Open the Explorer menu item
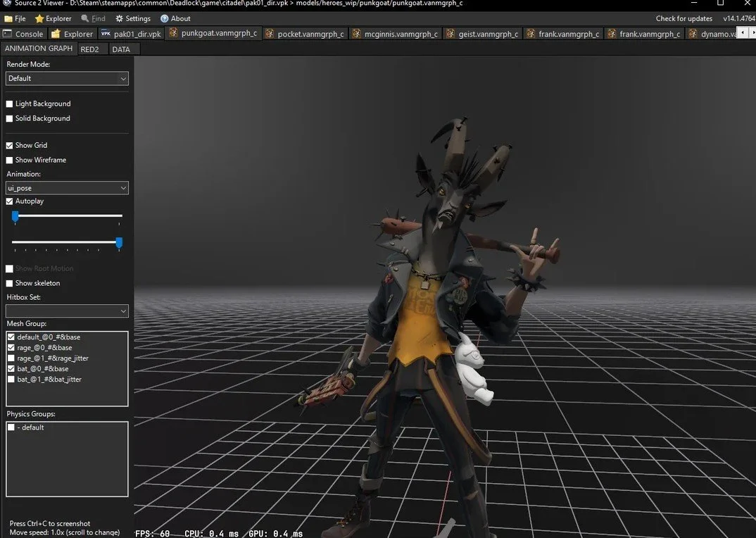756x538 pixels. tap(53, 19)
